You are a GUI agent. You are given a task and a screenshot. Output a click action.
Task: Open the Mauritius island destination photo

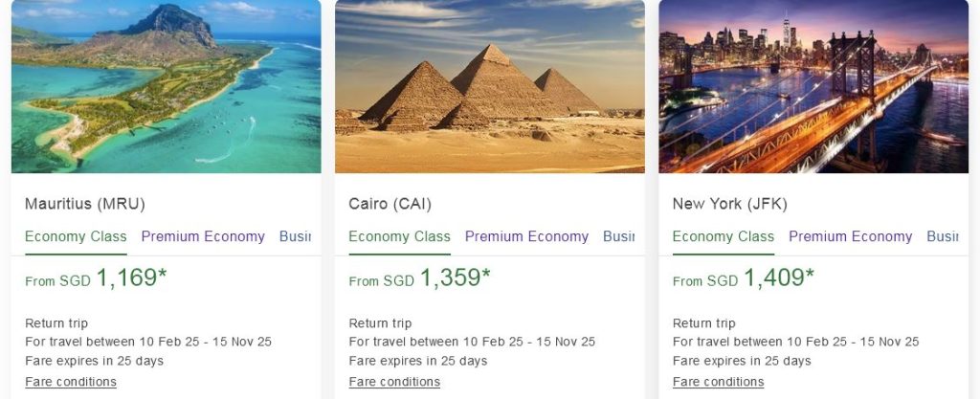[166, 86]
